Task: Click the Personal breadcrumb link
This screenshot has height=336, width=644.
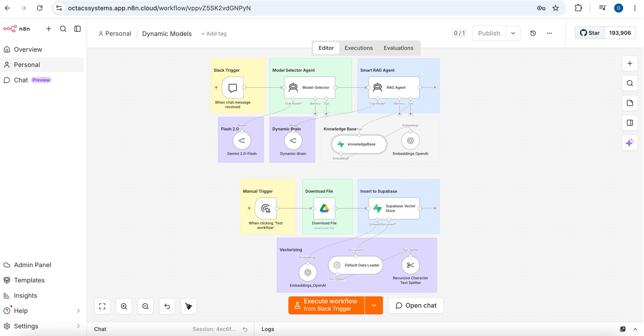Action: [115, 33]
